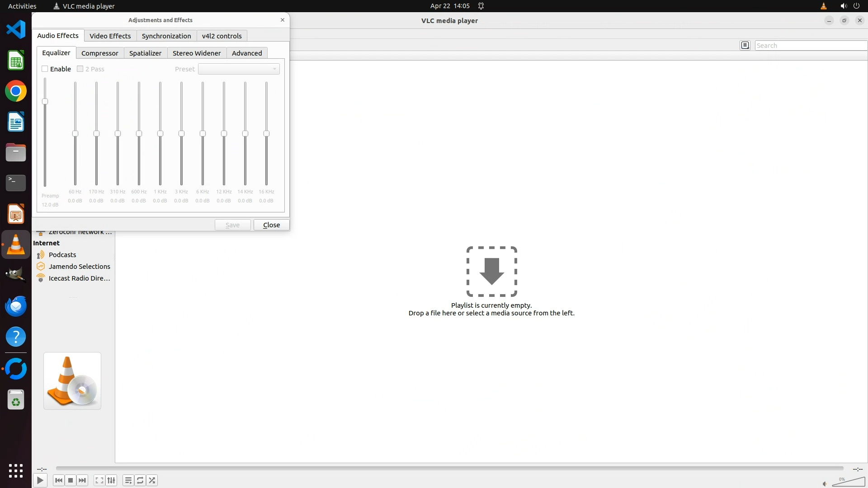Open the Compressor sub-tab
Image resolution: width=868 pixels, height=488 pixels.
(x=99, y=53)
